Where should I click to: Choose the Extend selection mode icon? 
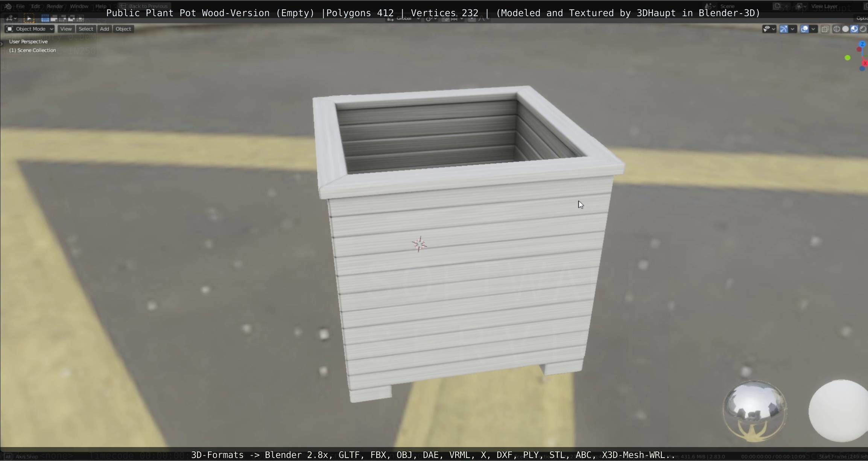pyautogui.click(x=54, y=18)
